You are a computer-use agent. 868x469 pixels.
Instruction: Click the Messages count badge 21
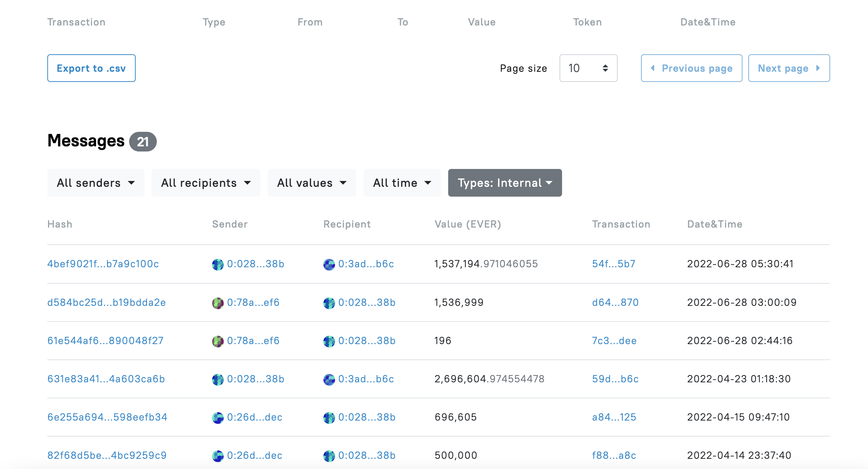[143, 142]
